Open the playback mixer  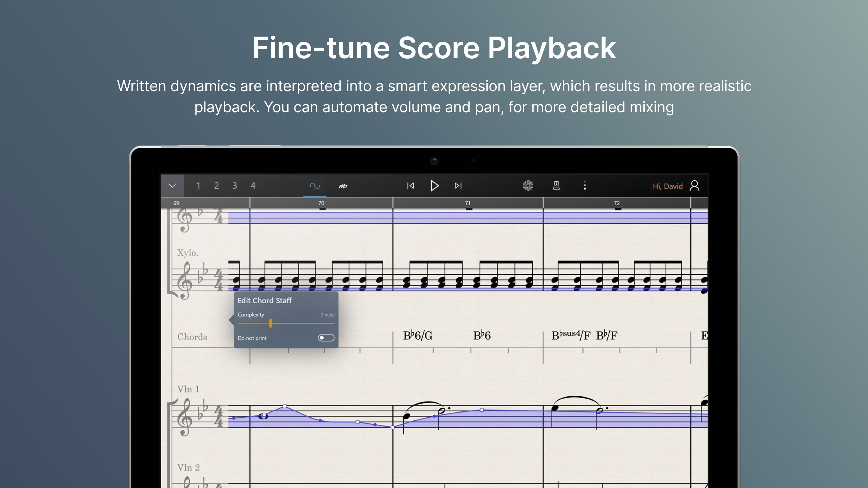528,186
